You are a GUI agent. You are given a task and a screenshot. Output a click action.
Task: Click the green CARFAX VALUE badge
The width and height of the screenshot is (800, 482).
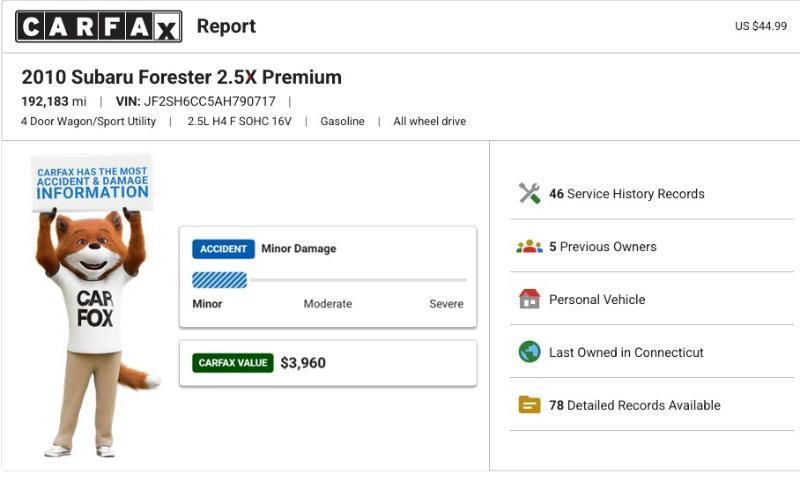point(233,363)
